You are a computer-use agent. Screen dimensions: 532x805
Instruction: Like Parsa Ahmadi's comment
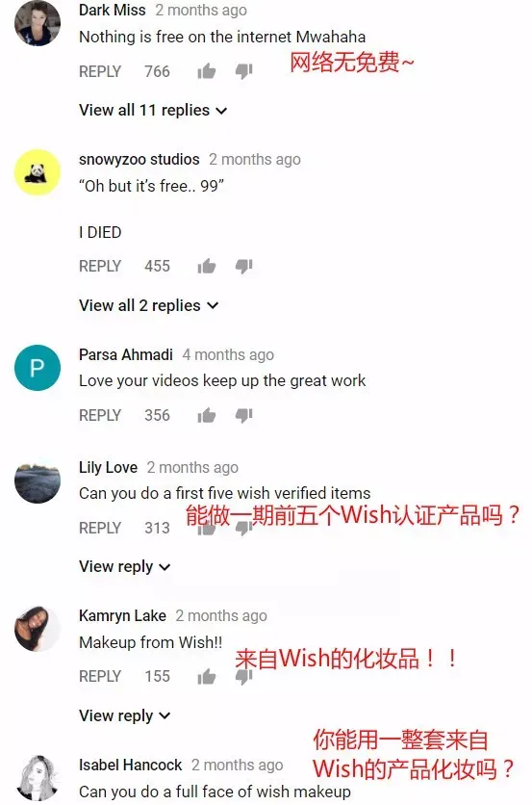(x=206, y=415)
